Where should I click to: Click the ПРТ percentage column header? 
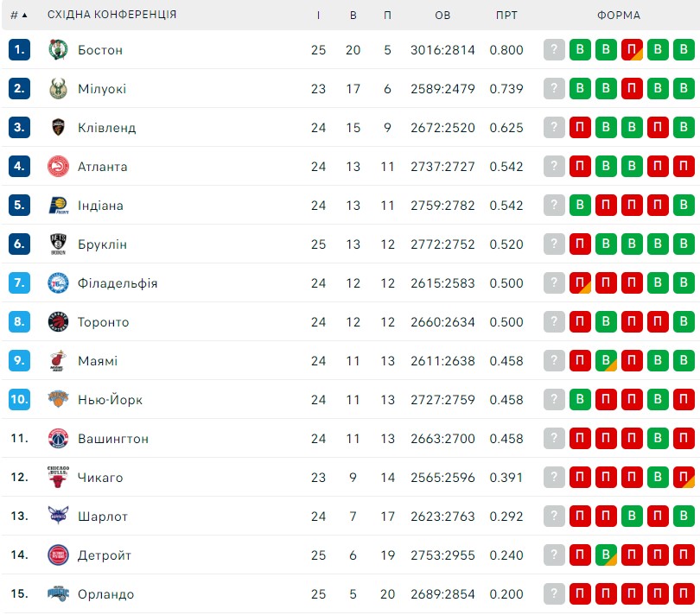pos(506,16)
